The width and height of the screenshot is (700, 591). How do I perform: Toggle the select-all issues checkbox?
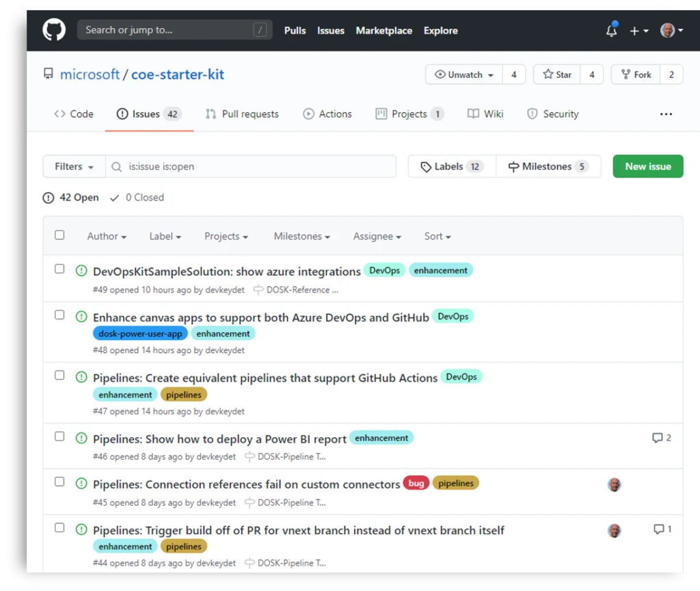click(59, 234)
